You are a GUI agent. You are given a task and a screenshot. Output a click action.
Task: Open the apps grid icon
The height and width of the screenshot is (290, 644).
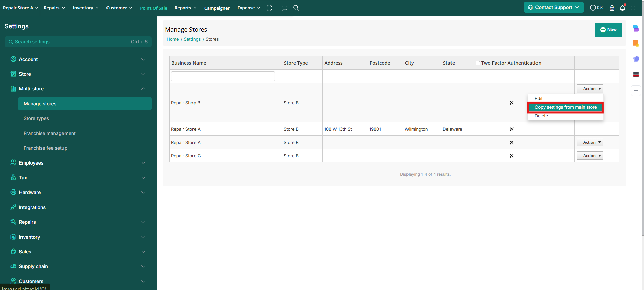pos(633,8)
